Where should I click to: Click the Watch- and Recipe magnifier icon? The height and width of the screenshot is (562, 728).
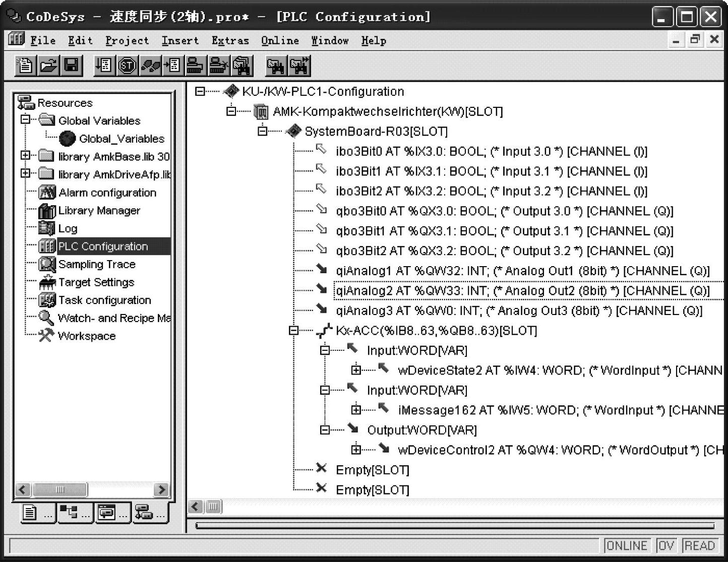coord(46,318)
